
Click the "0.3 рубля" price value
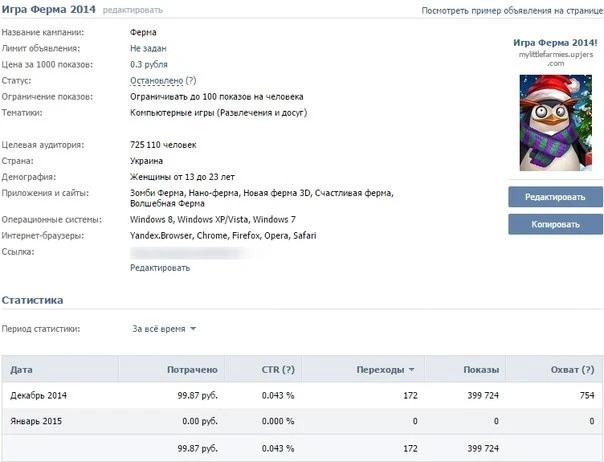[149, 64]
